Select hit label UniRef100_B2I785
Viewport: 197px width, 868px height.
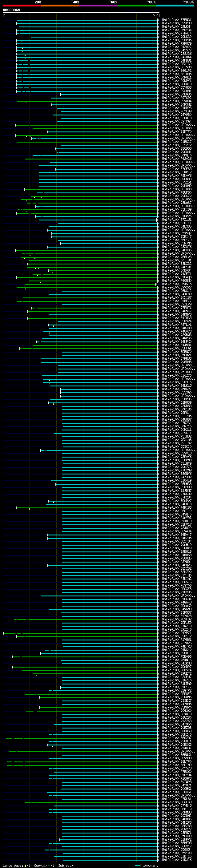[176, 416]
